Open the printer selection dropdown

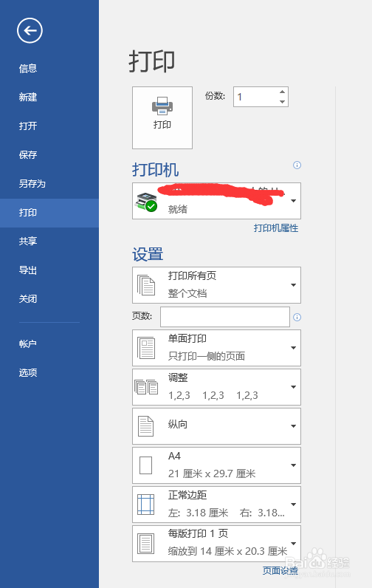(216, 201)
